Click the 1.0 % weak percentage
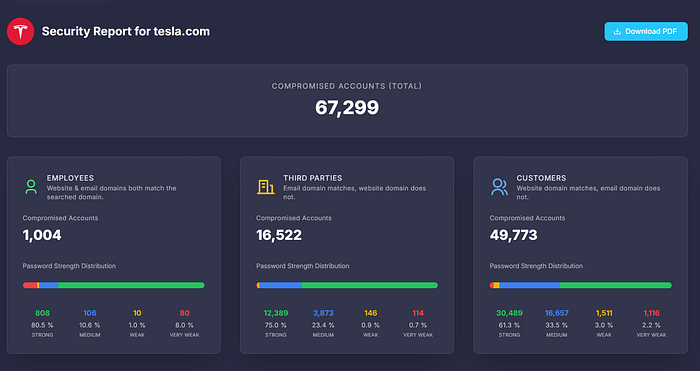 click(137, 325)
